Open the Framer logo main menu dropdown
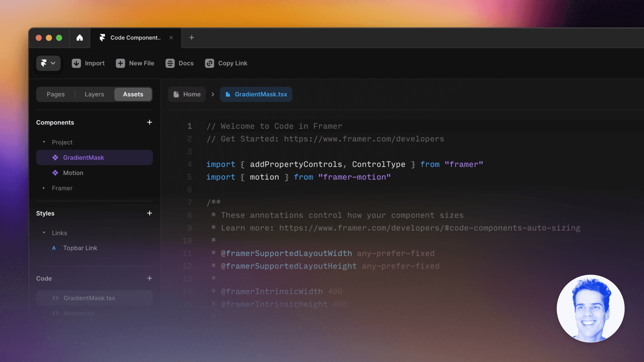Image resolution: width=644 pixels, height=362 pixels. [x=48, y=63]
